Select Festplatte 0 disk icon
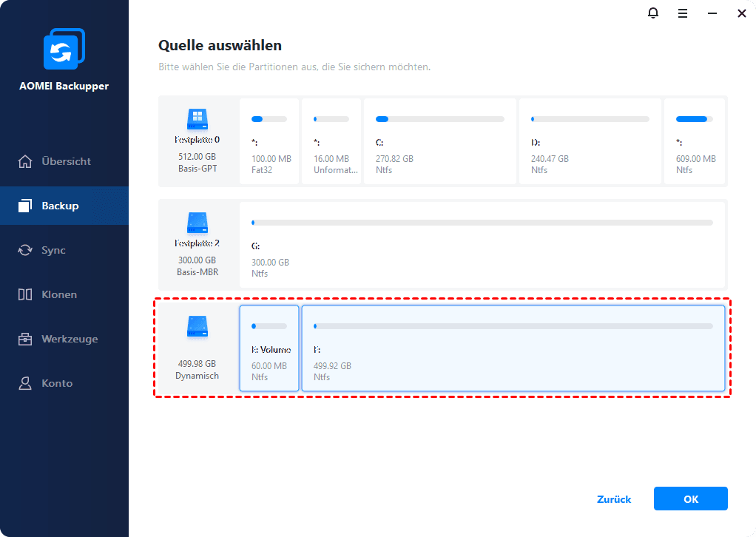This screenshot has height=537, width=756. point(198,120)
